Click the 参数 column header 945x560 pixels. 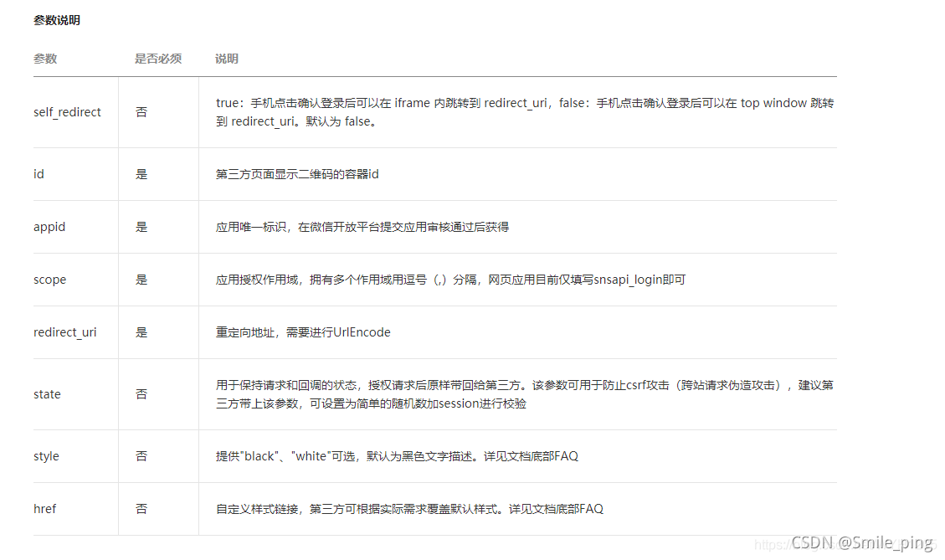pyautogui.click(x=45, y=59)
